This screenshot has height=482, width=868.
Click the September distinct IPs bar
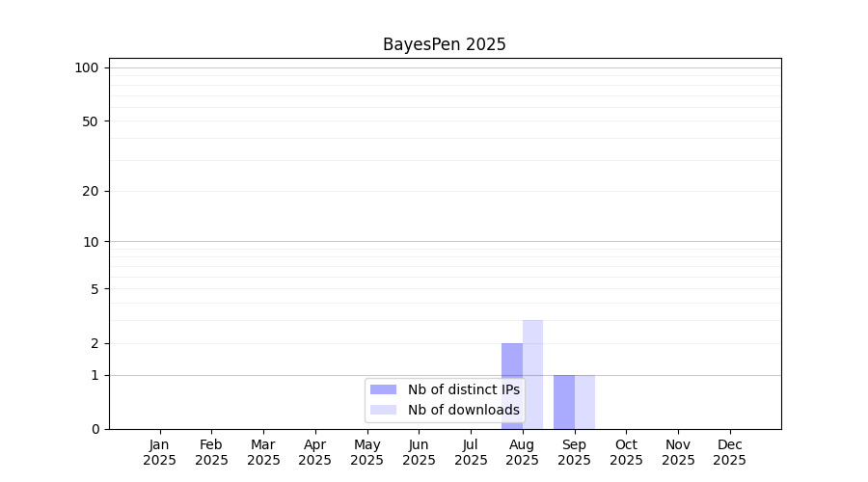tap(564, 402)
